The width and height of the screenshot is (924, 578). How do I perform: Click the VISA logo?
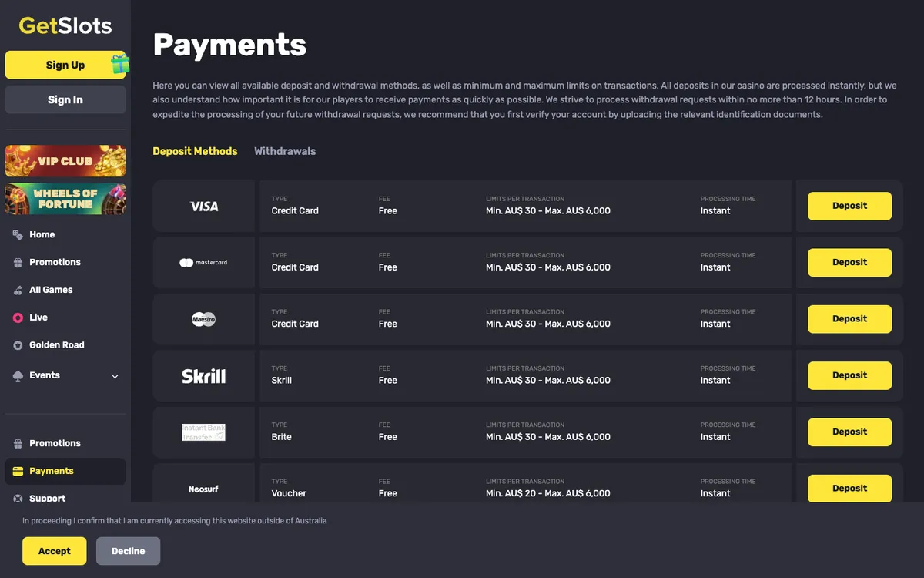click(204, 206)
